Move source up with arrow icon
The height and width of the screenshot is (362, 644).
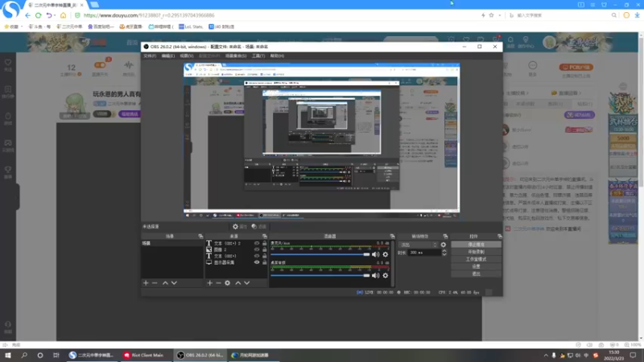point(237,283)
